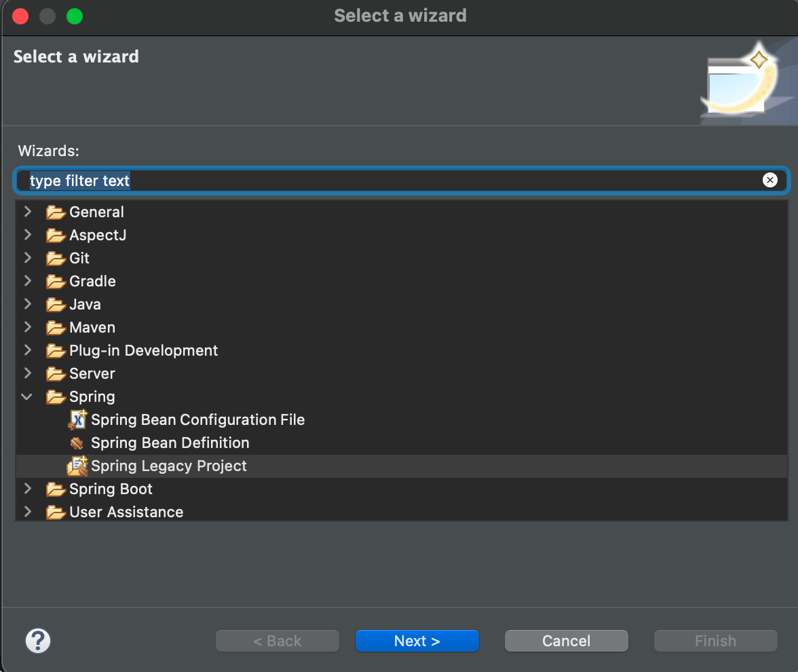
Task: Select Spring Bean Definition text
Action: tap(170, 443)
